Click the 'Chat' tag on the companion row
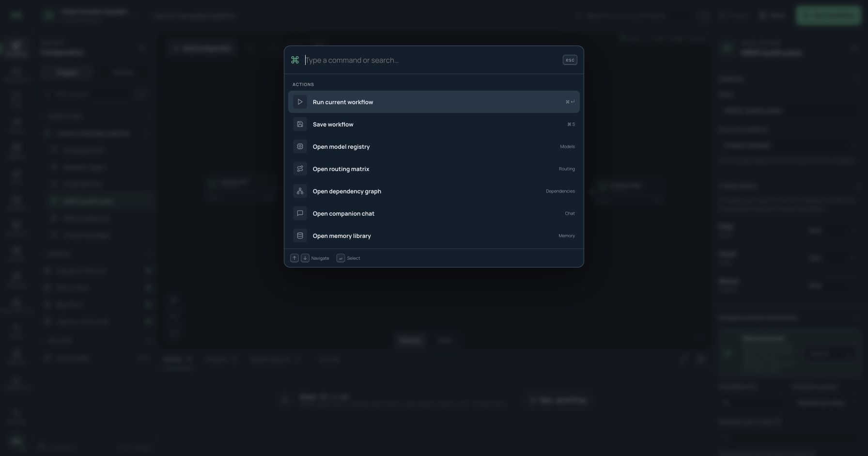The width and height of the screenshot is (868, 456). pos(570,213)
